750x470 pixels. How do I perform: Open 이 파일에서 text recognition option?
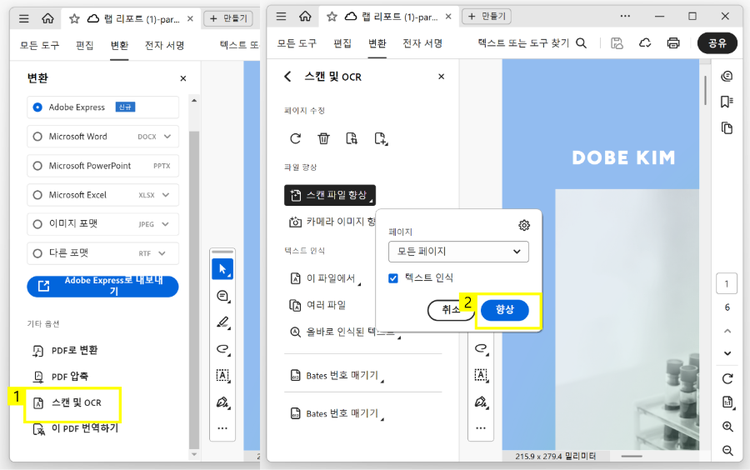325,278
